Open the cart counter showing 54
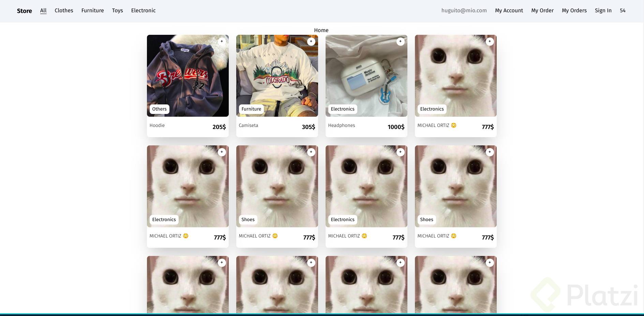 click(x=623, y=11)
